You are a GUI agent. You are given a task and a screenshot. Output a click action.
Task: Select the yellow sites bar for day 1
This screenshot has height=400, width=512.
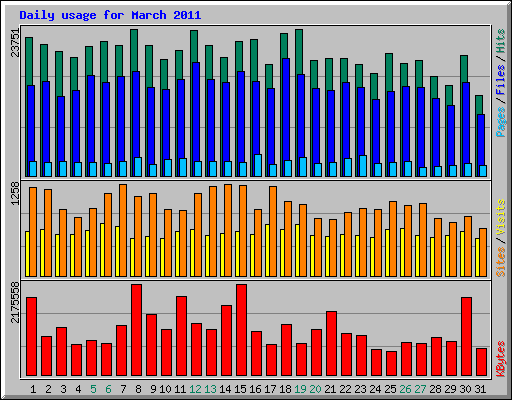(x=27, y=254)
